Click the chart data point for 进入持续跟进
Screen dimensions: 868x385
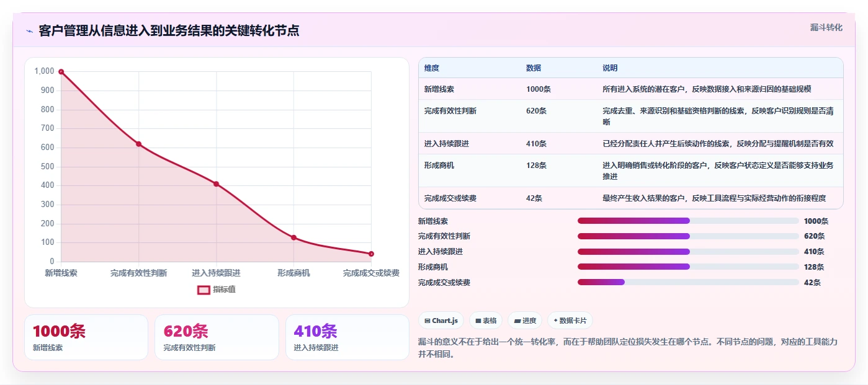click(x=216, y=184)
